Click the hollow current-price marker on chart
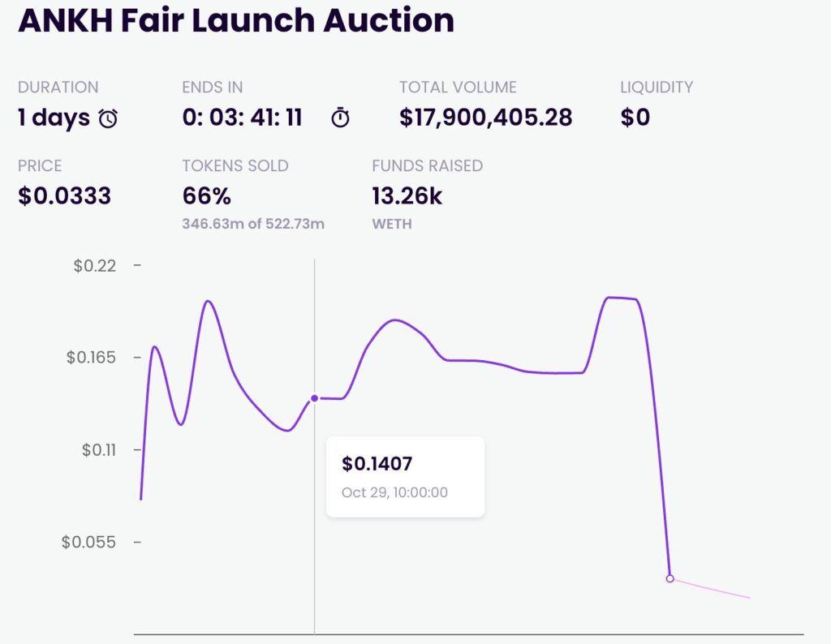Viewport: 831px width, 644px height. 670,579
